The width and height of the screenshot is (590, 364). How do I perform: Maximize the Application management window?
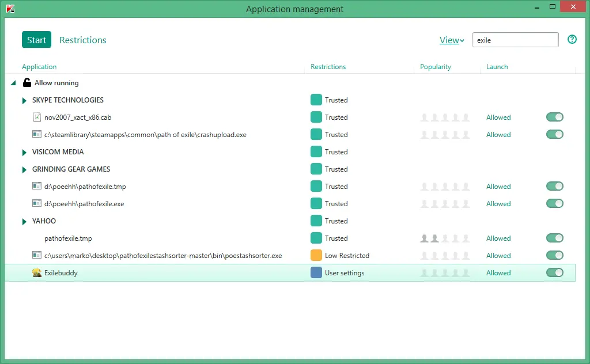pyautogui.click(x=553, y=6)
